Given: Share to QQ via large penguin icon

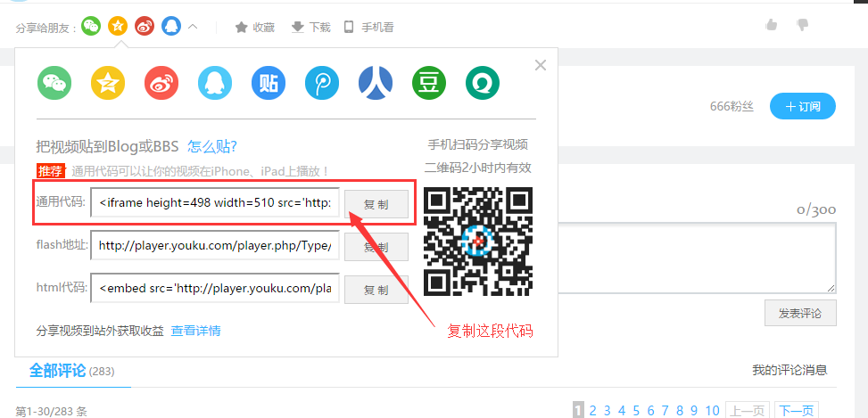Looking at the screenshot, I should (215, 83).
